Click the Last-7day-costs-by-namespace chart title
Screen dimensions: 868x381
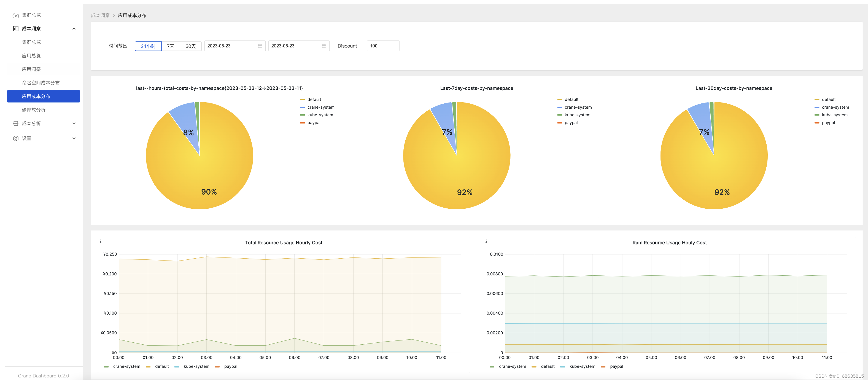[477, 88]
